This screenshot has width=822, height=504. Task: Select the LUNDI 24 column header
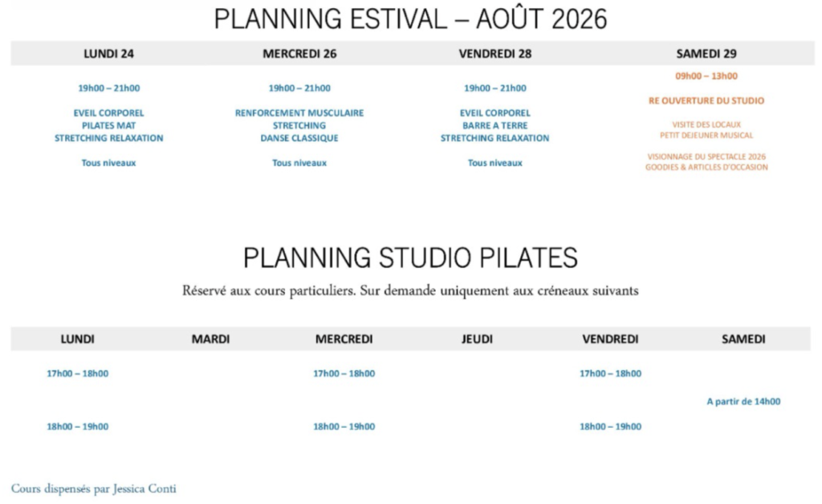point(108,54)
